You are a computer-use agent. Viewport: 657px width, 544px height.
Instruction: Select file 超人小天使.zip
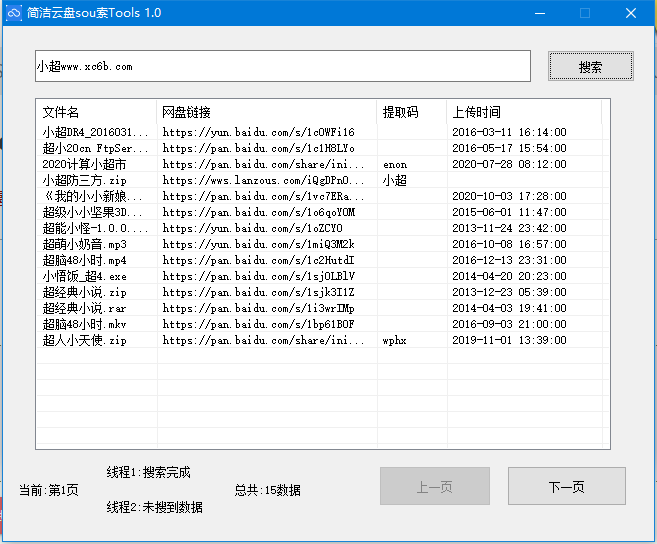tap(84, 340)
